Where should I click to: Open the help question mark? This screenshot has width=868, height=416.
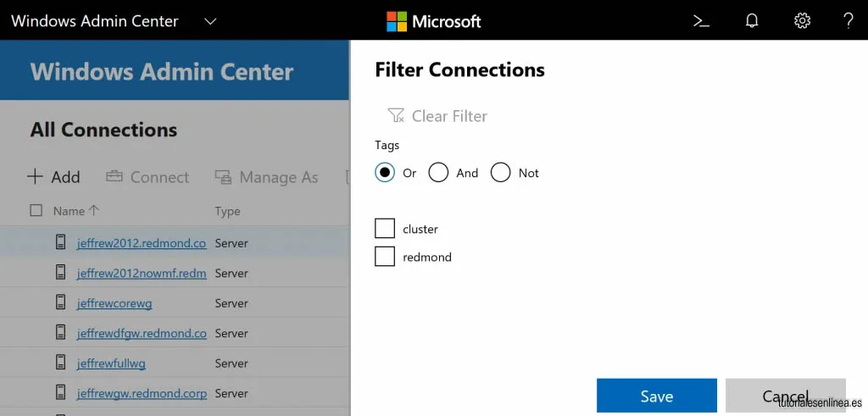pos(848,21)
